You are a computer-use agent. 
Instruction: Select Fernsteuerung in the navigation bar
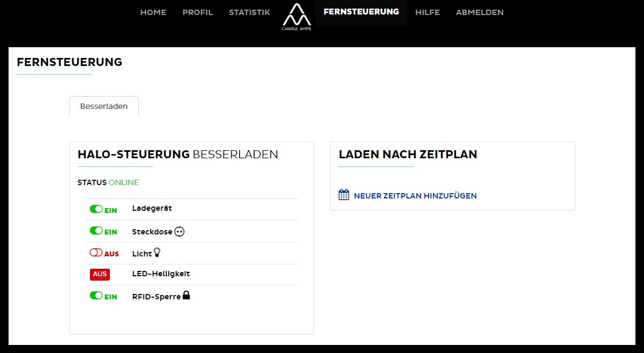coord(361,12)
